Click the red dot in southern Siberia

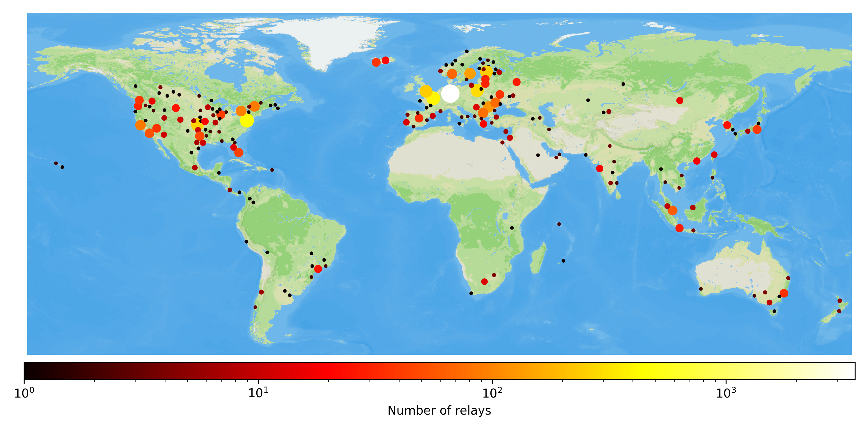click(680, 100)
